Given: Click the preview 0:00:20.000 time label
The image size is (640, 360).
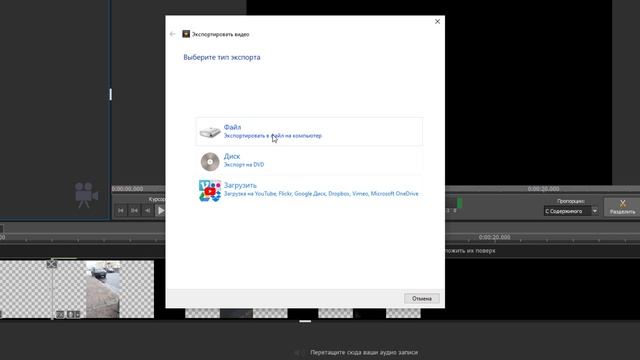Looking at the screenshot, I should point(543,189).
